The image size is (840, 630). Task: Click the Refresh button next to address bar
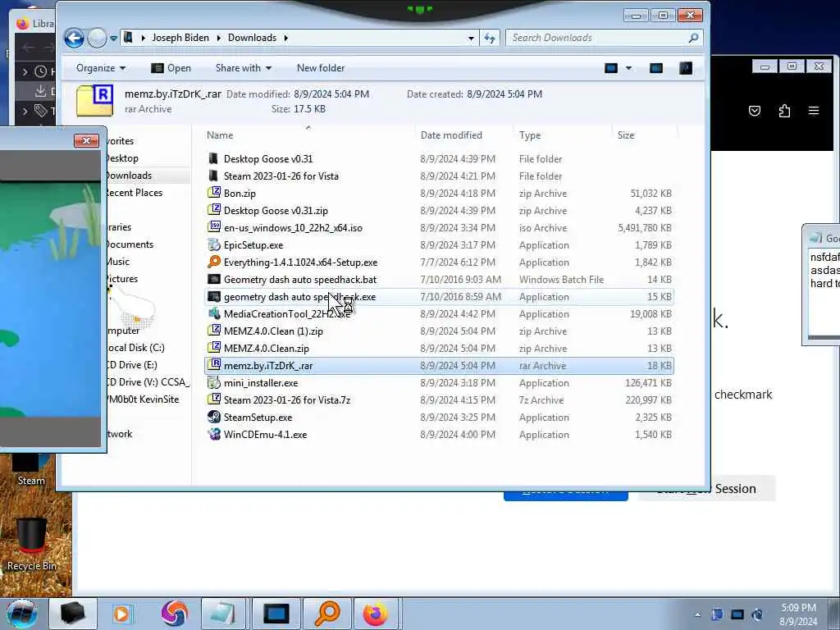pyautogui.click(x=490, y=38)
